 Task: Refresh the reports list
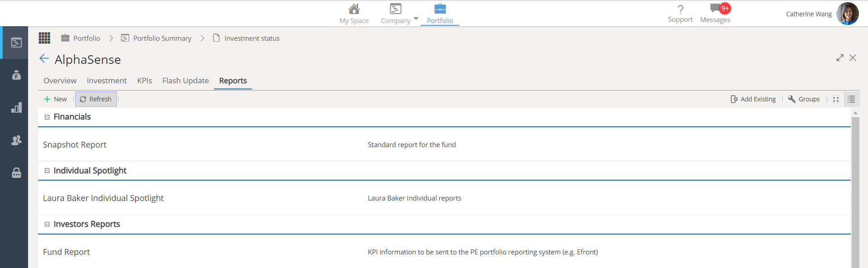click(x=96, y=99)
